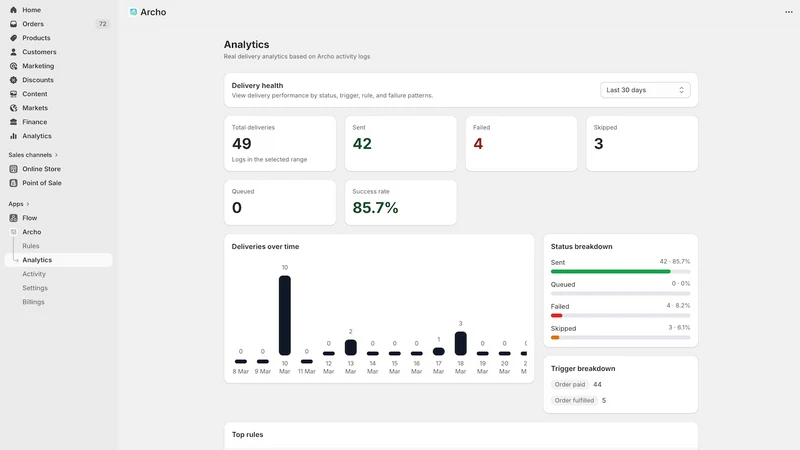
Task: Click the 18 Mar bar in chart
Action: pos(460,343)
